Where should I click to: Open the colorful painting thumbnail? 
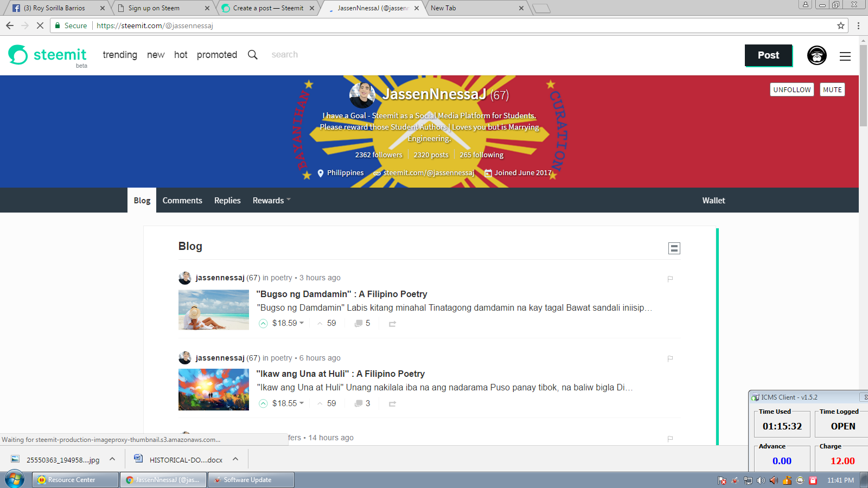click(214, 389)
